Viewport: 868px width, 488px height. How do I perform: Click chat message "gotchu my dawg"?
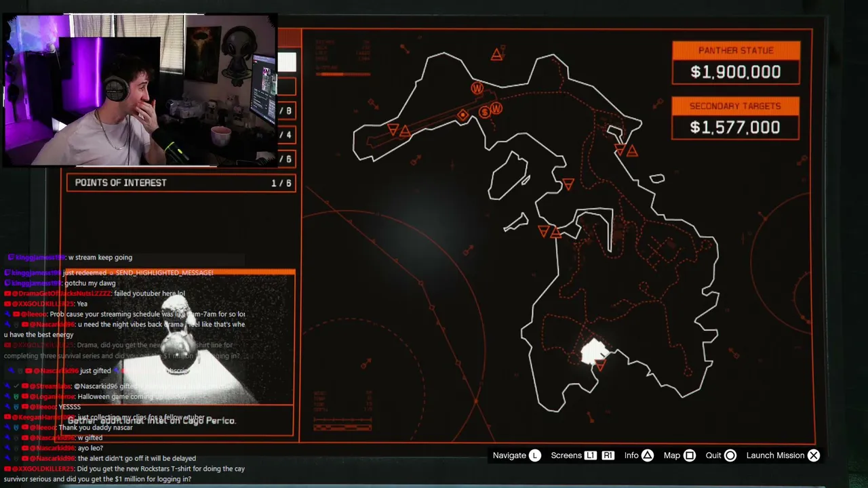[90, 283]
